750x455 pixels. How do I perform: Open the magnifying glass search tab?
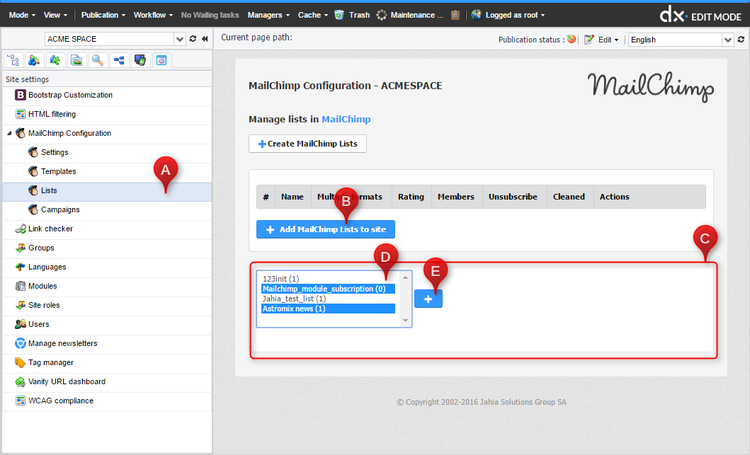click(x=98, y=60)
